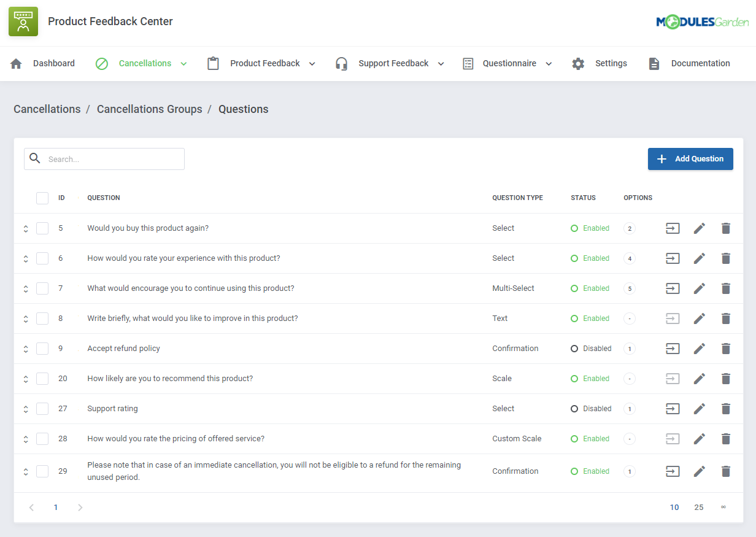Viewport: 756px width, 537px height.
Task: Open the move arrow icon for question 6
Action: [672, 258]
